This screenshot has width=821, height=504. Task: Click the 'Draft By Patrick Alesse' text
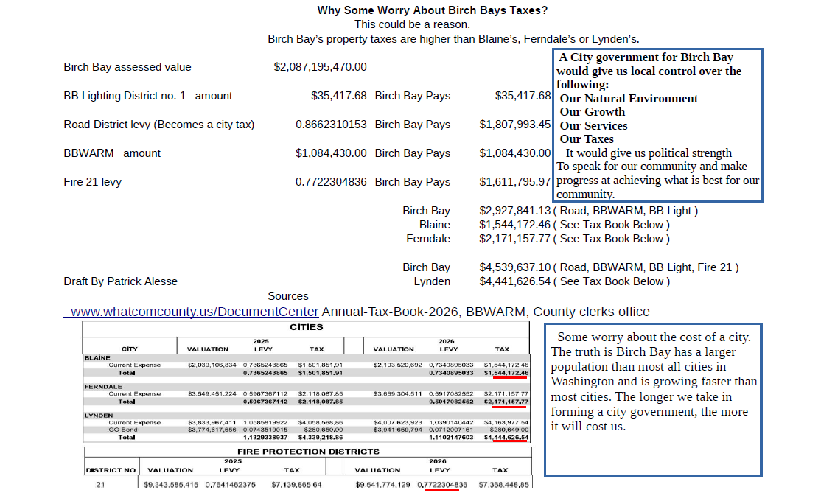point(120,281)
